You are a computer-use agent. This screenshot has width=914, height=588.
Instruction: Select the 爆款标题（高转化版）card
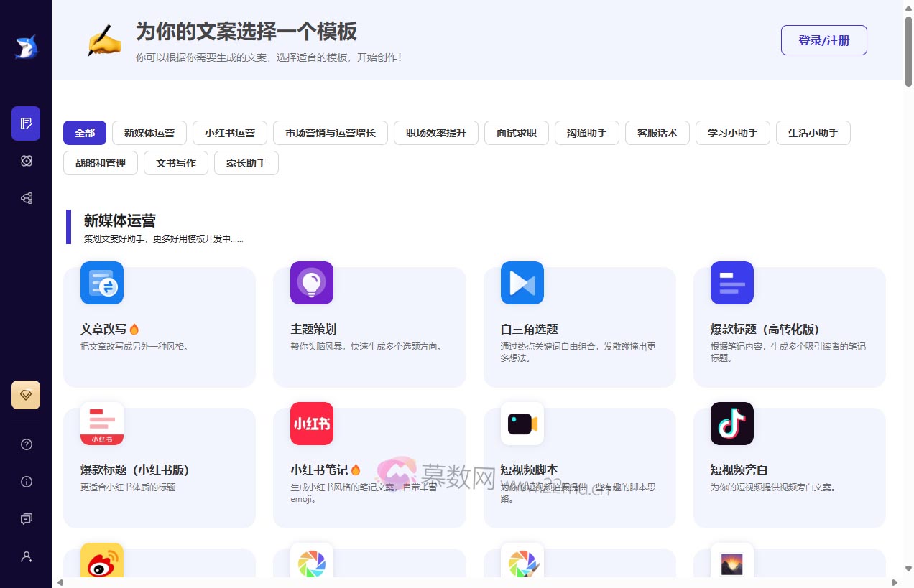[x=789, y=327]
